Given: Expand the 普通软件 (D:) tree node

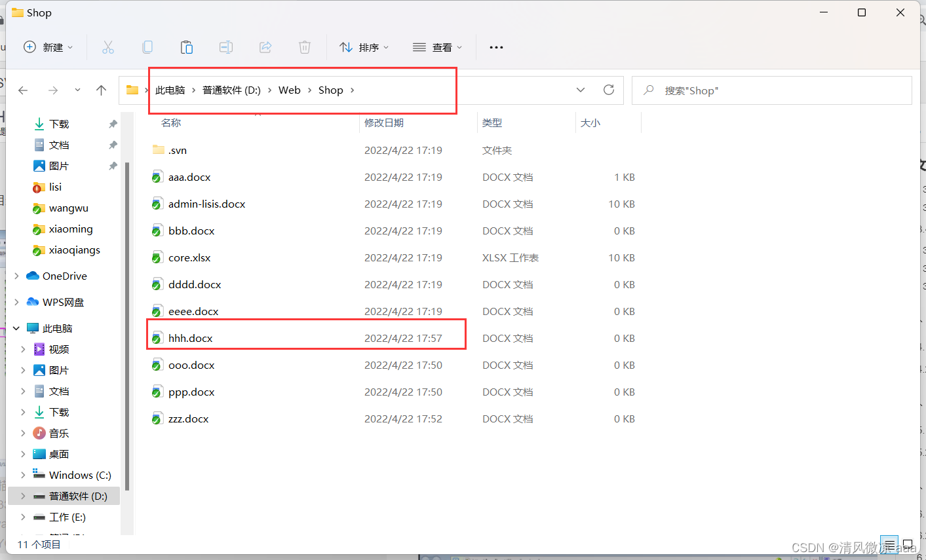Looking at the screenshot, I should click(23, 496).
